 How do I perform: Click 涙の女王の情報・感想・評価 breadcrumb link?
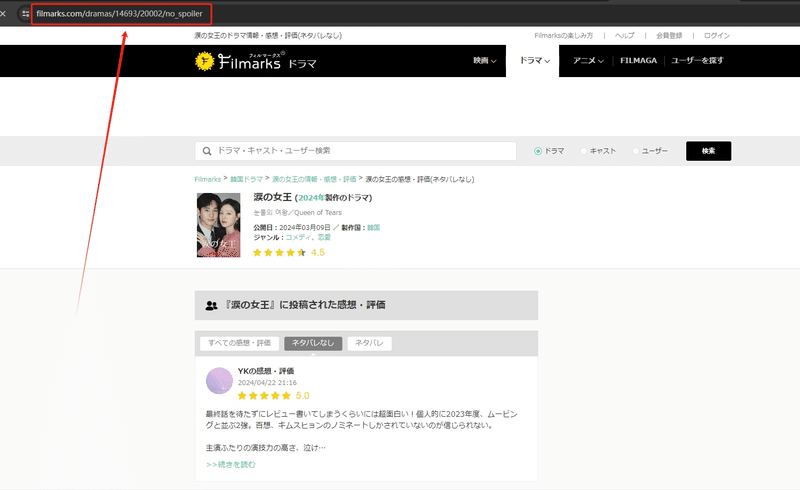tap(314, 179)
